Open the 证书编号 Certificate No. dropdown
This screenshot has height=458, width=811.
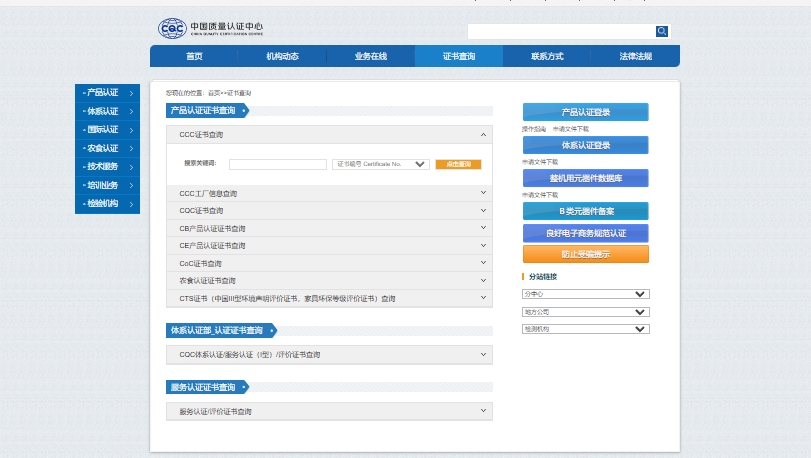381,164
